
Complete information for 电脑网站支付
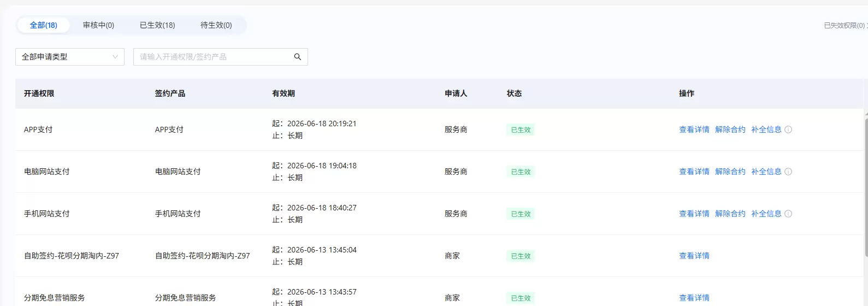[x=766, y=172]
